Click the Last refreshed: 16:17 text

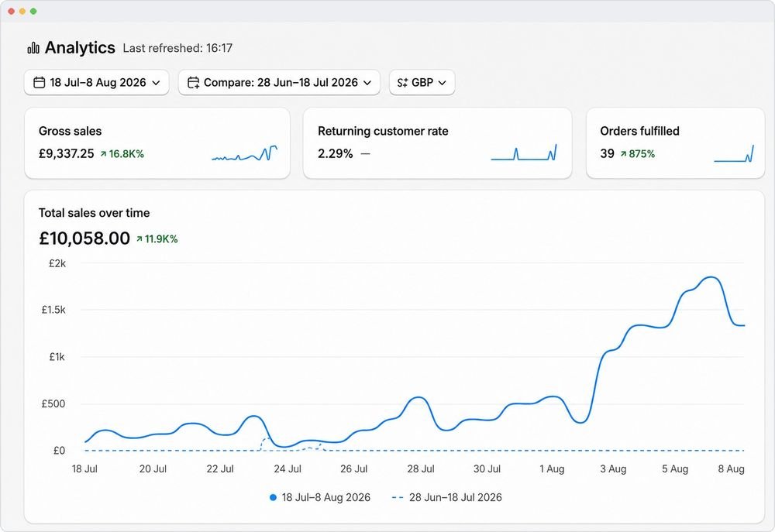177,49
